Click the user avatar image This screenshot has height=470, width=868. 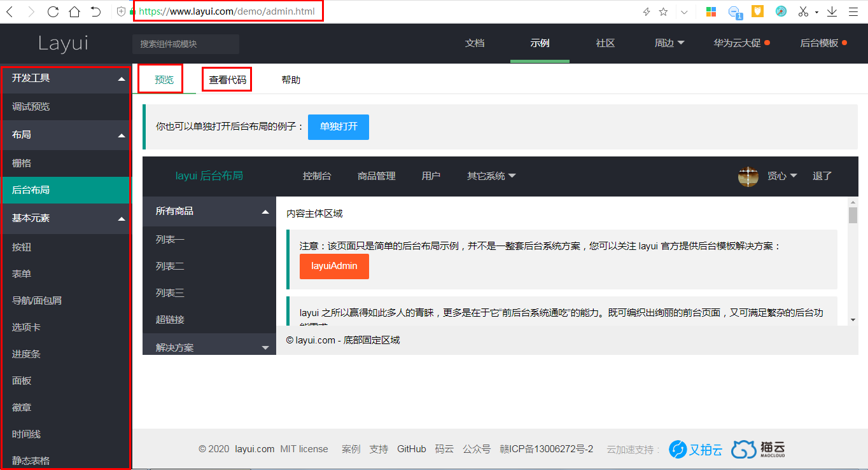[x=748, y=176]
